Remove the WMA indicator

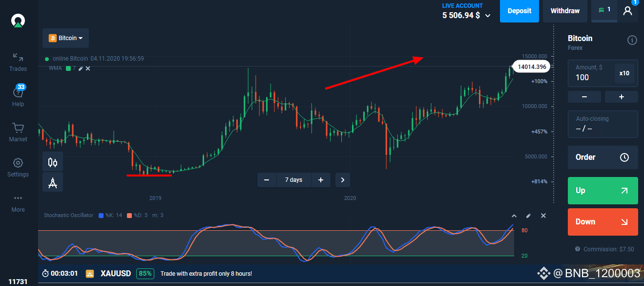tap(88, 68)
